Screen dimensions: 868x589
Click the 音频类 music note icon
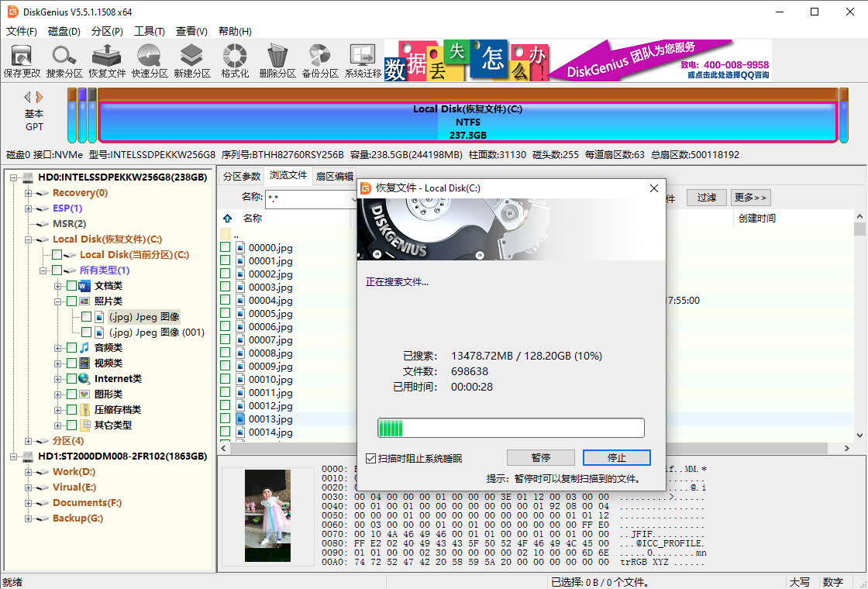(x=84, y=348)
